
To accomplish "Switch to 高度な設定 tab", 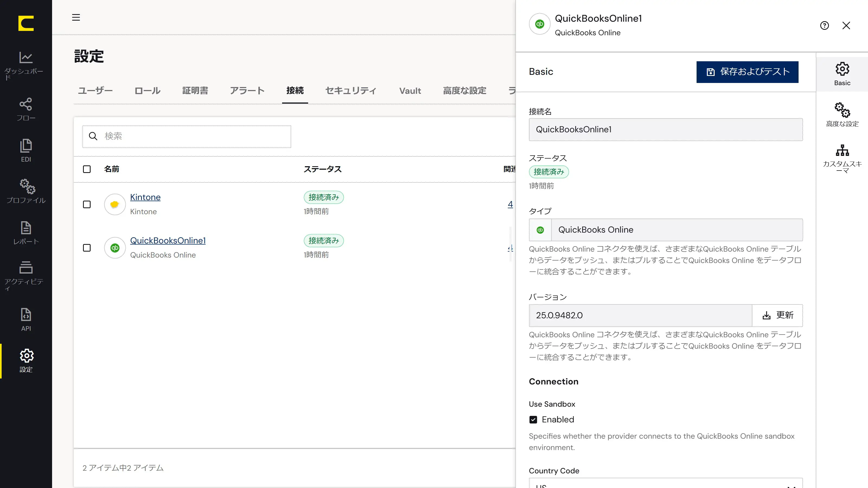I will [464, 91].
